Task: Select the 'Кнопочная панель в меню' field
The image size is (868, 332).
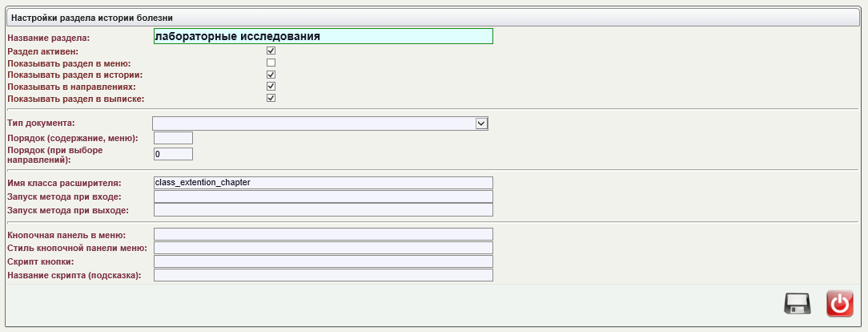Action: (x=323, y=234)
